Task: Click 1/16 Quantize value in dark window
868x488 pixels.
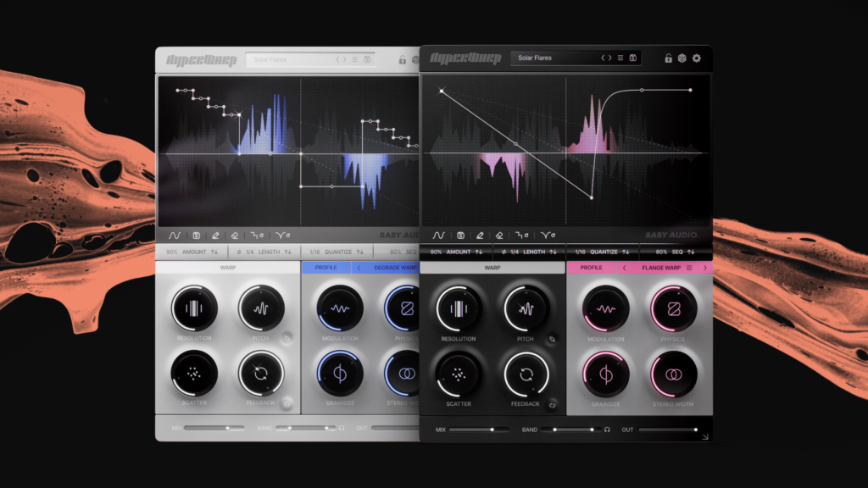Action: [x=580, y=252]
